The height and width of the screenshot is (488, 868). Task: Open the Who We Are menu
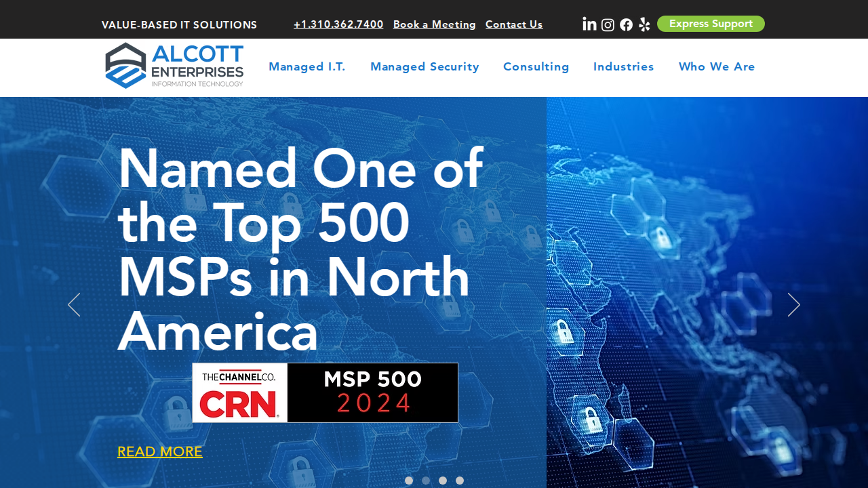pos(717,66)
